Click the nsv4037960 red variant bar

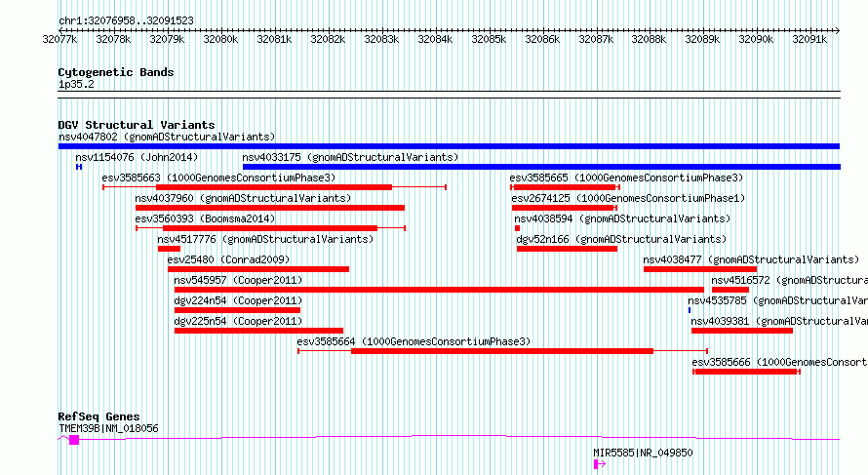(270, 208)
